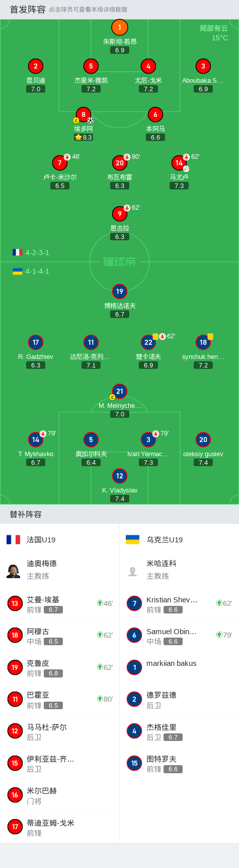The height and width of the screenshot is (868, 239).
Task: Tap Samuel Obin substitute number 6
Action: point(134,635)
